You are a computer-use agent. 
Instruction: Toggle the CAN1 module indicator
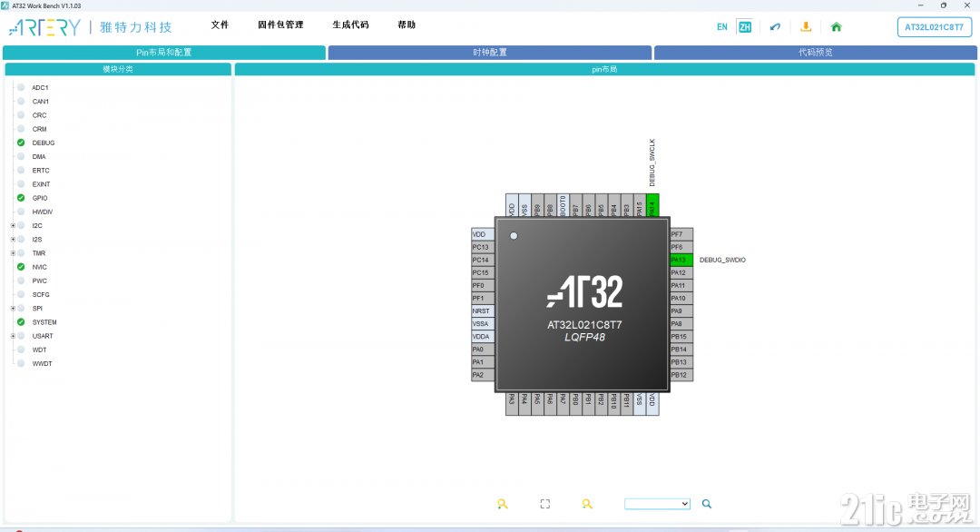(21, 102)
